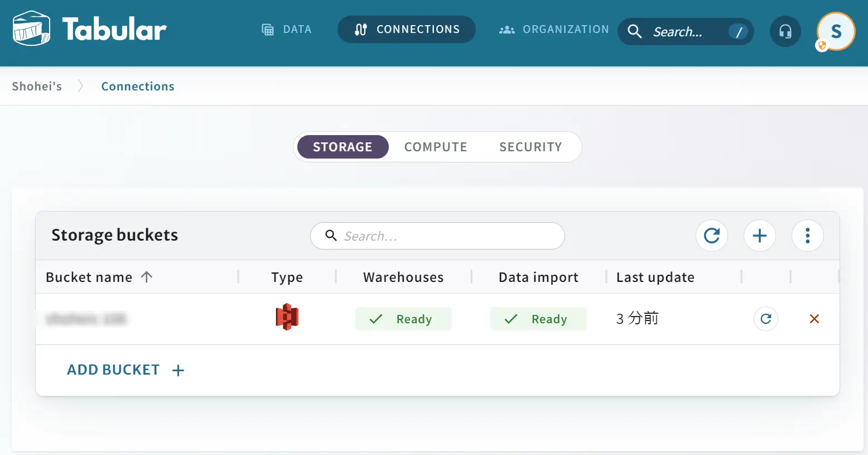Click the Warehouses column header
Viewport: 868px width, 455px height.
[403, 277]
